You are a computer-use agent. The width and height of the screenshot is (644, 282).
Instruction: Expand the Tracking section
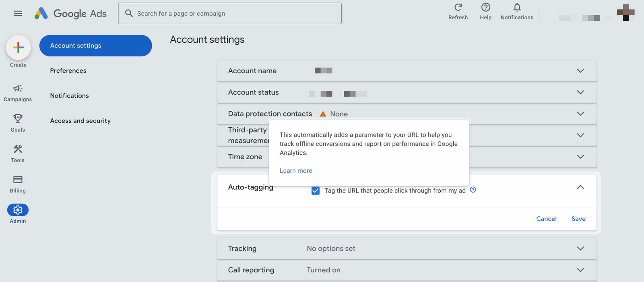pos(580,249)
